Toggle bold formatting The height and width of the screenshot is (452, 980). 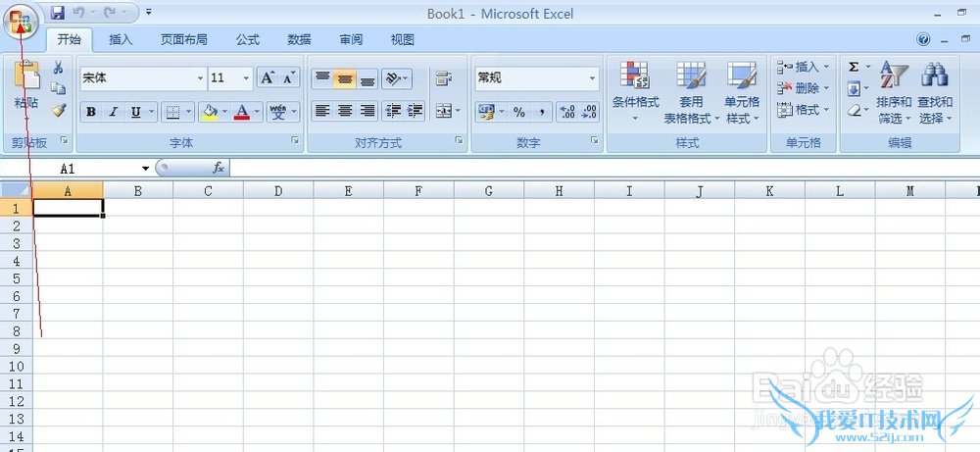pos(91,112)
